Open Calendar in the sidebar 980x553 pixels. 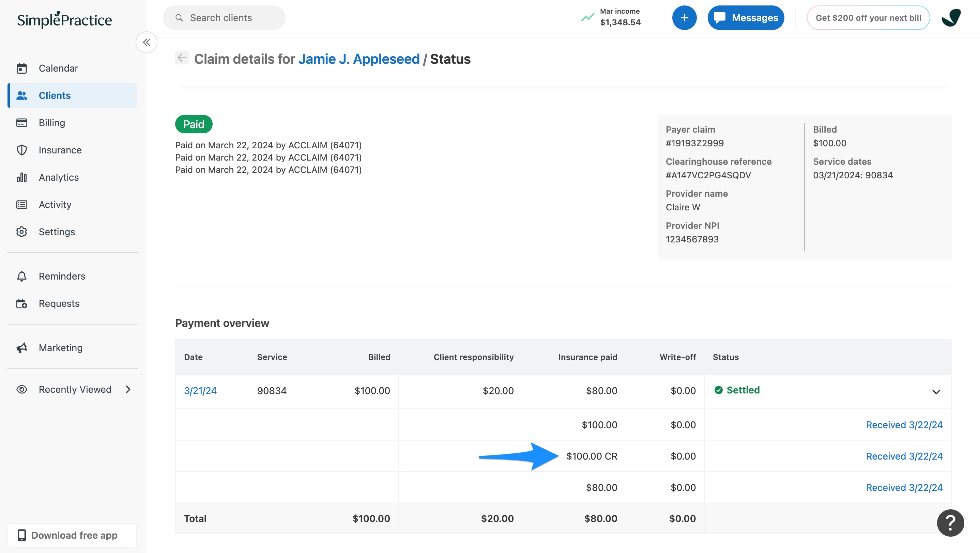[72, 68]
